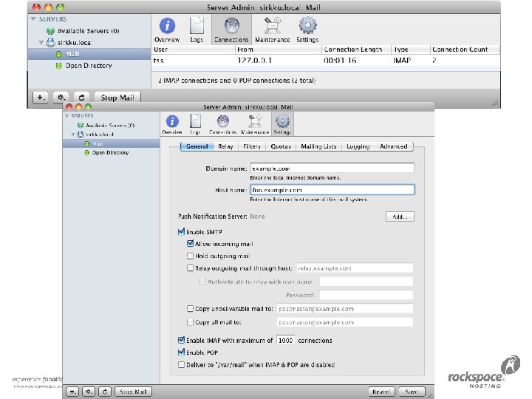Viewport: 532px width, 399px height.
Task: Click the Save button
Action: tap(412, 392)
